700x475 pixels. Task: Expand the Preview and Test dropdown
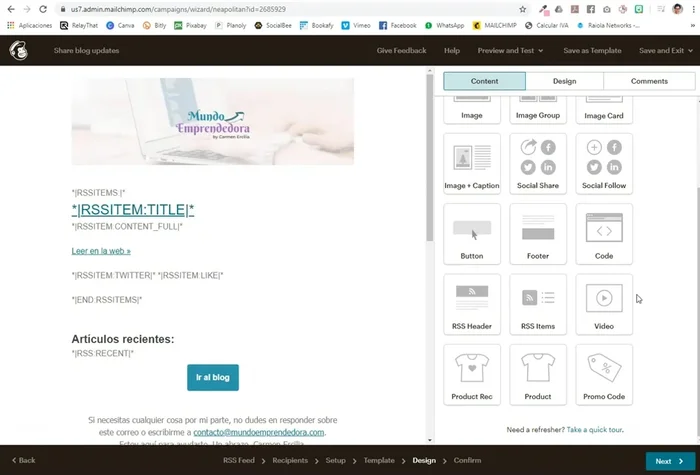point(510,50)
